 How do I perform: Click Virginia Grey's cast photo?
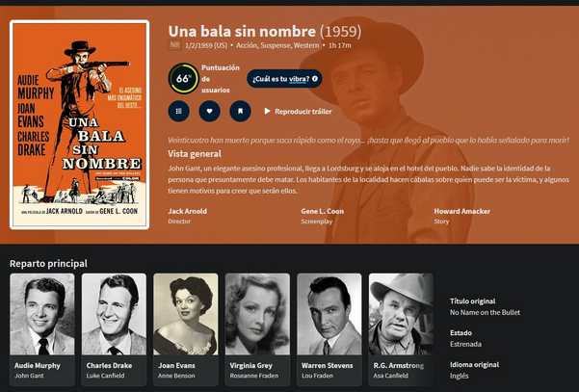pyautogui.click(x=257, y=314)
